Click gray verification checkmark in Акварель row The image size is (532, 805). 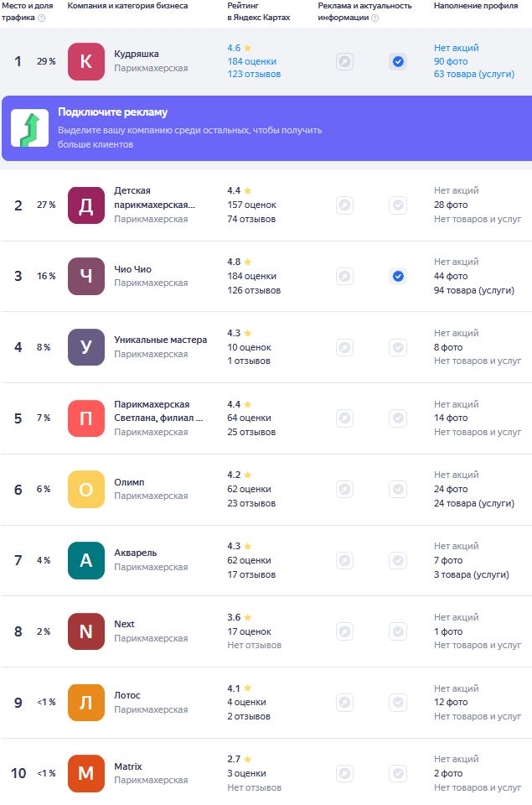pos(398,561)
